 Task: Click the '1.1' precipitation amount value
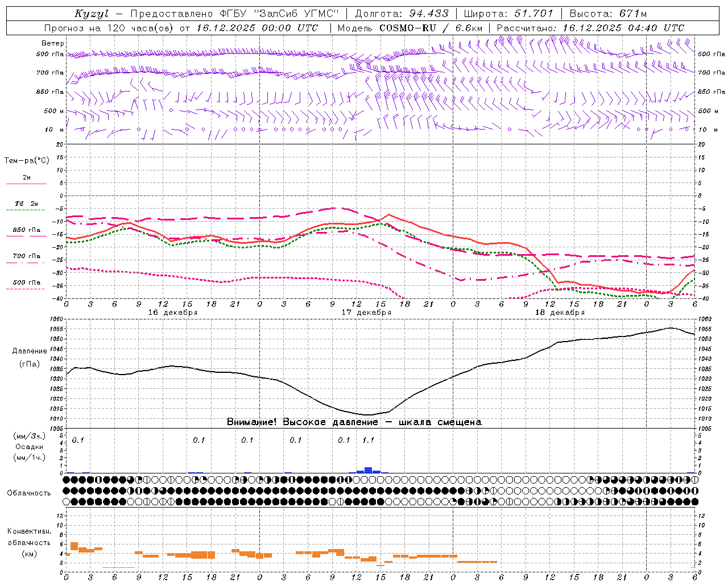point(369,440)
